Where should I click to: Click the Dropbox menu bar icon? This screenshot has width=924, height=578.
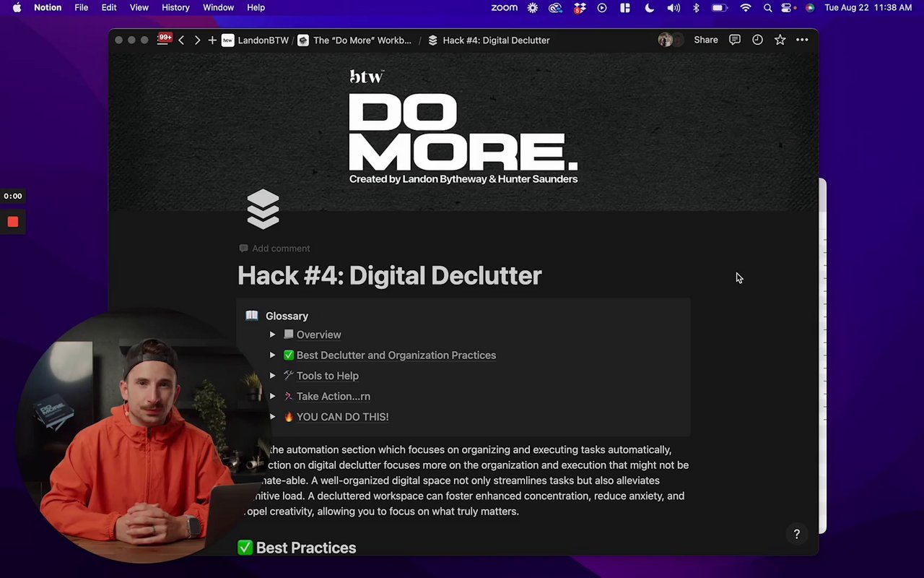pos(580,7)
